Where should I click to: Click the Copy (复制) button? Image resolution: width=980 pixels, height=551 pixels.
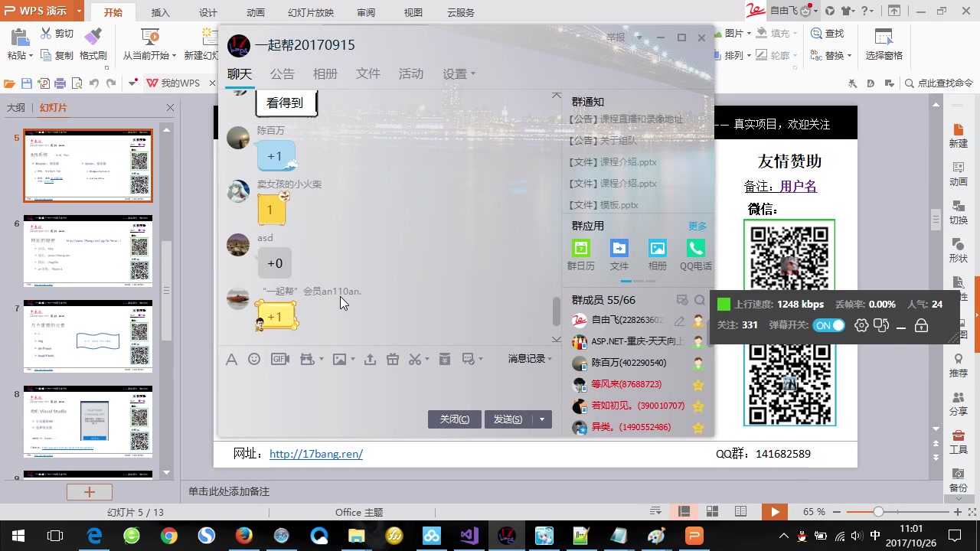pos(57,56)
